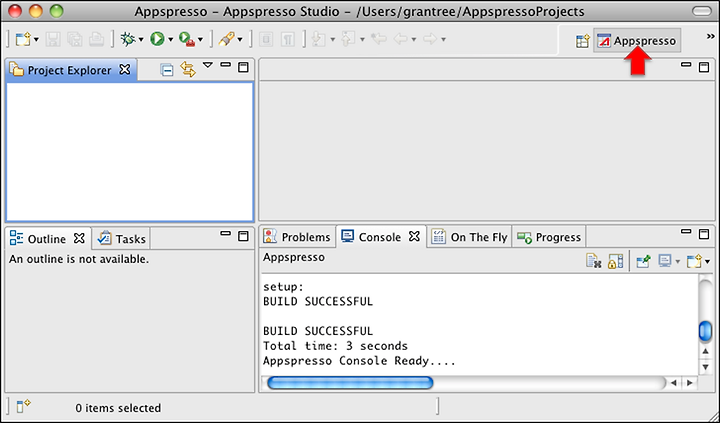Screen dimensions: 720x423
Task: Click the Clear Console icon
Action: (x=594, y=261)
